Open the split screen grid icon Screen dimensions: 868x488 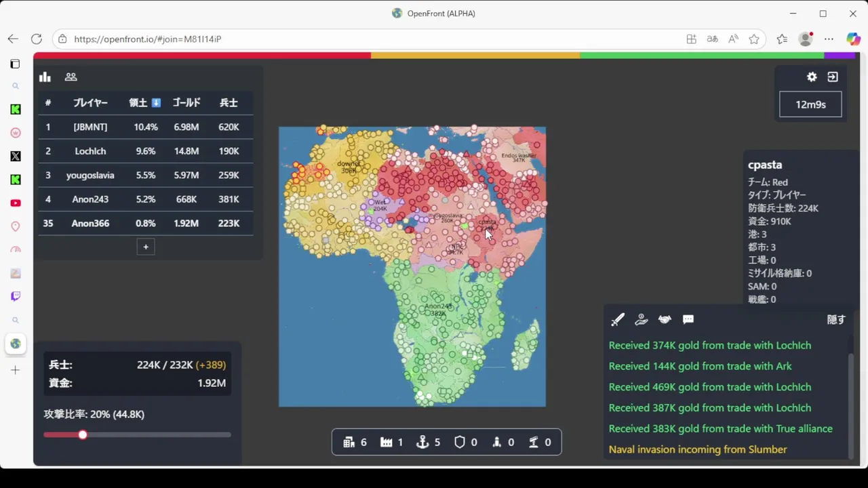pos(691,39)
